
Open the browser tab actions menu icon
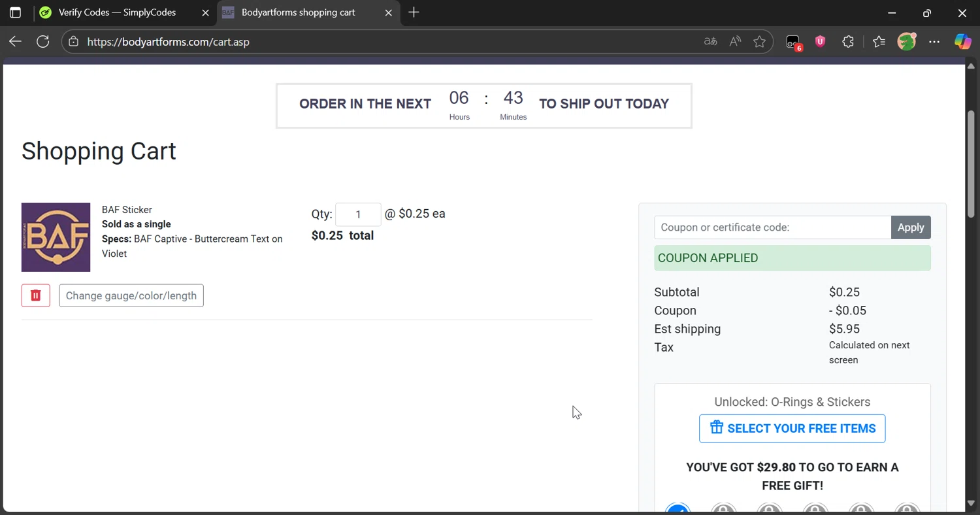[x=15, y=12]
